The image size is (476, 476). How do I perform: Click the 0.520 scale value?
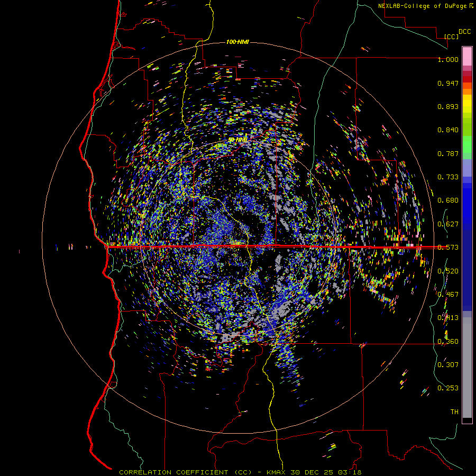[x=448, y=271]
